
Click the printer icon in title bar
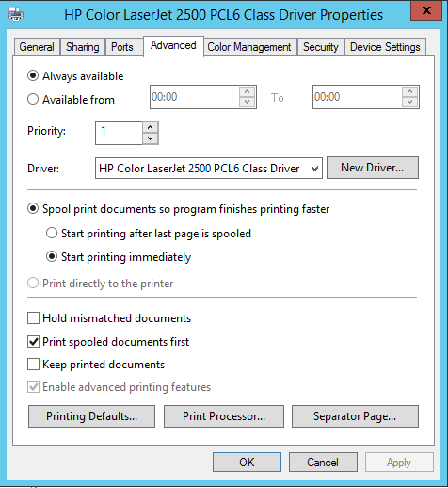pos(16,14)
